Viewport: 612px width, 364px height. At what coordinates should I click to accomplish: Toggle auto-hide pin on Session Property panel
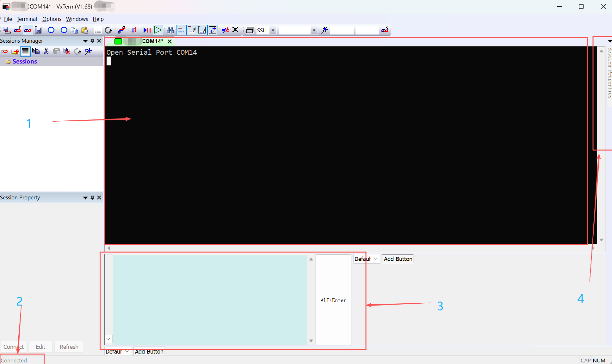92,197
